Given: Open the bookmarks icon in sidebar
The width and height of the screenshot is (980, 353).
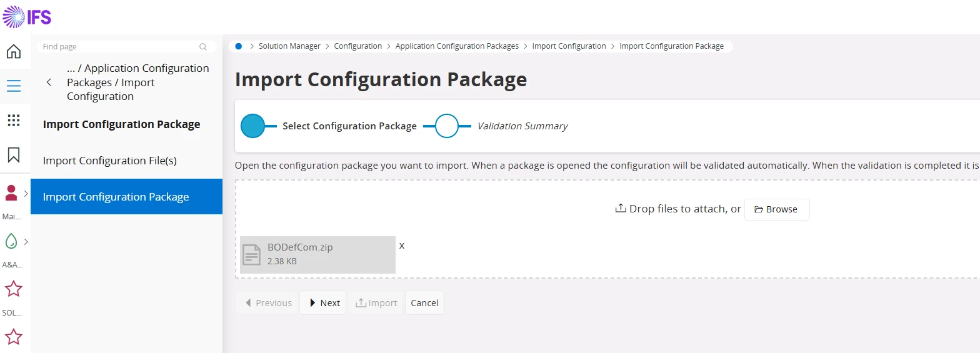Looking at the screenshot, I should 14,155.
